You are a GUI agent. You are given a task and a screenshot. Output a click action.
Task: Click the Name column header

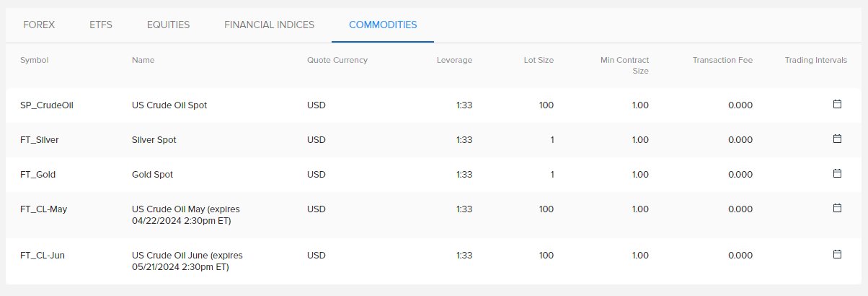coord(143,60)
